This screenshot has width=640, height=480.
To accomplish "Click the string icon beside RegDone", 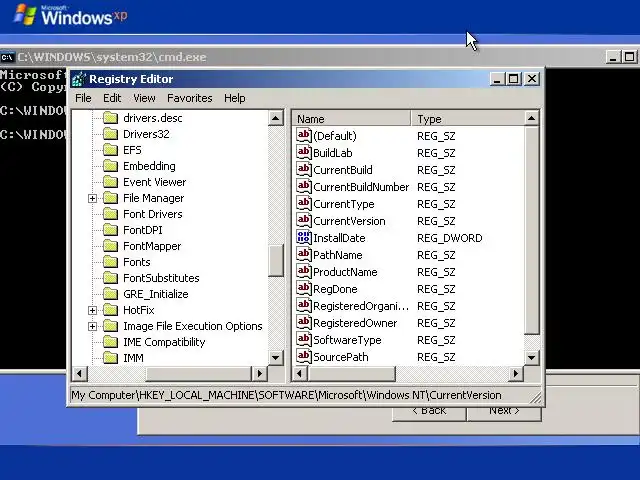I will (x=304, y=289).
